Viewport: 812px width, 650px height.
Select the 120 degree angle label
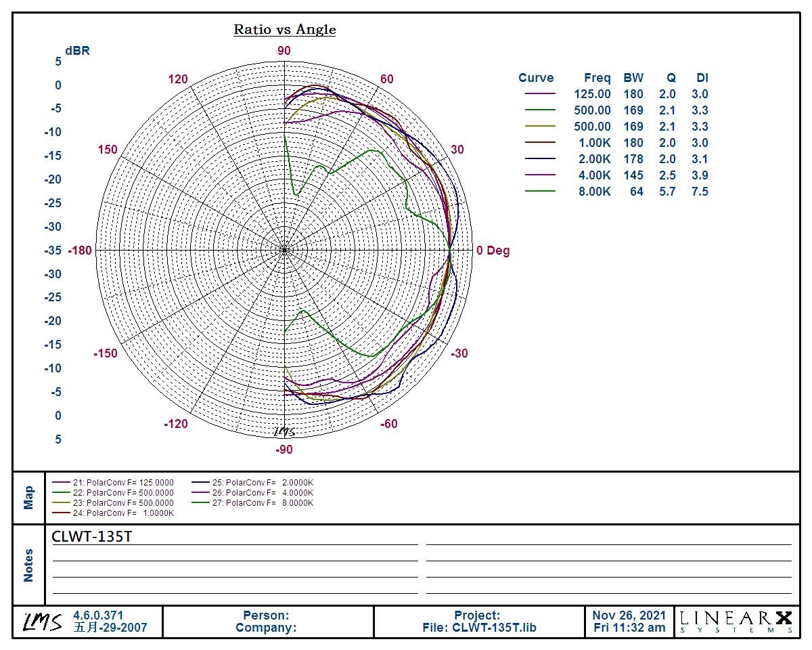[178, 79]
